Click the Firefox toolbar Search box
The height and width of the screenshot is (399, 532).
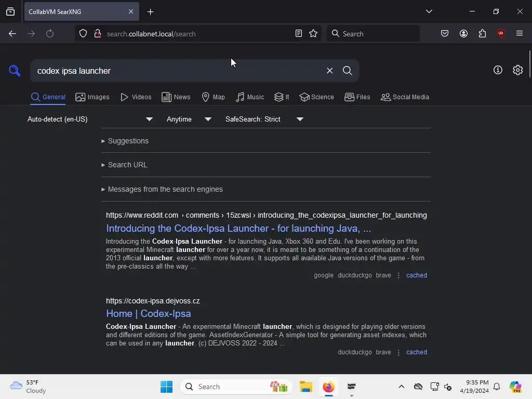point(373,34)
